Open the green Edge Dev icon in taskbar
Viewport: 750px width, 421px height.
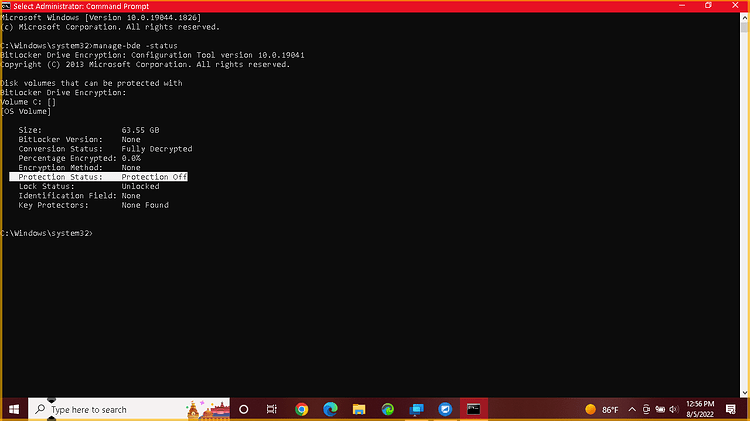tap(387, 410)
